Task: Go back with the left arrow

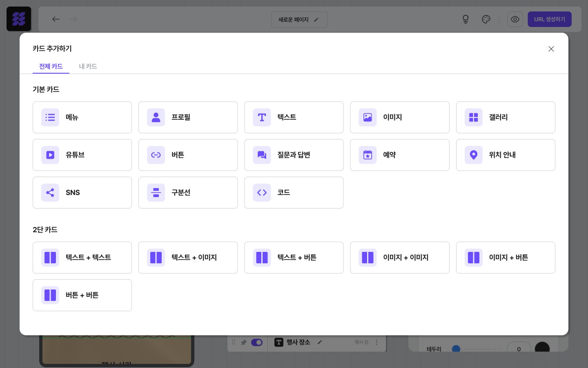Action: tap(56, 19)
